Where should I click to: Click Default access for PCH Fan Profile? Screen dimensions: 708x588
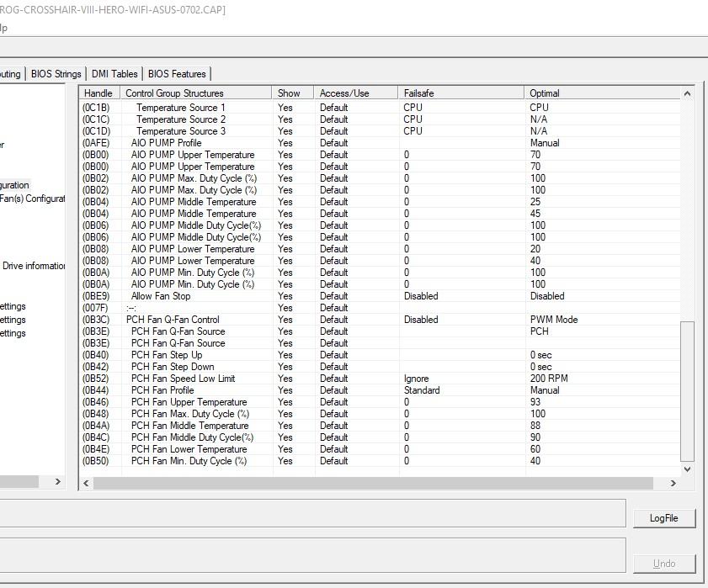pos(333,389)
